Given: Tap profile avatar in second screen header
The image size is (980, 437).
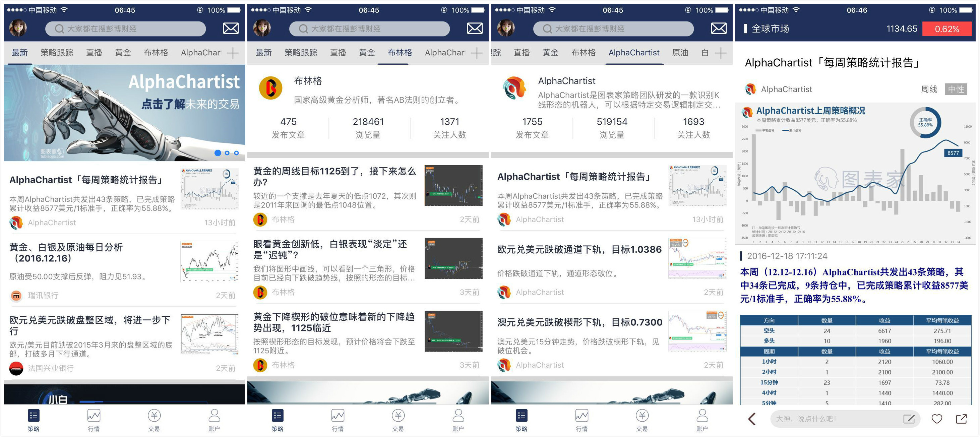Looking at the screenshot, I should coord(262,28).
